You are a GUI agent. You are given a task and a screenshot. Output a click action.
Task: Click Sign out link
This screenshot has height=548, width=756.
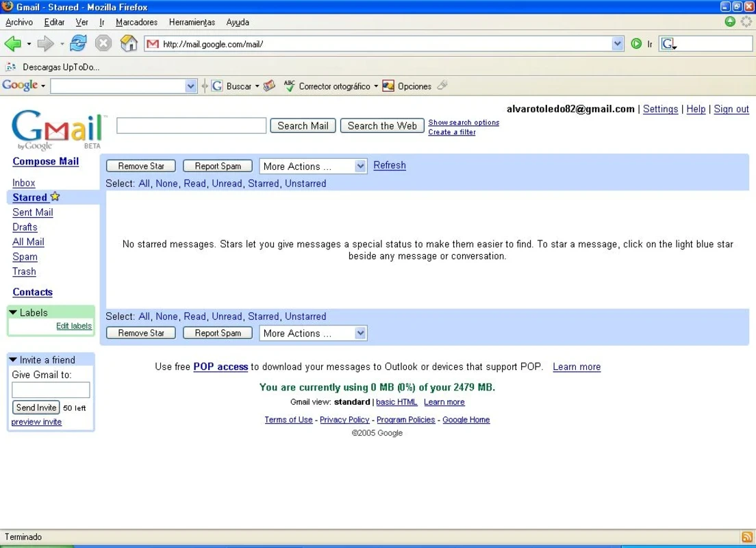coord(731,109)
